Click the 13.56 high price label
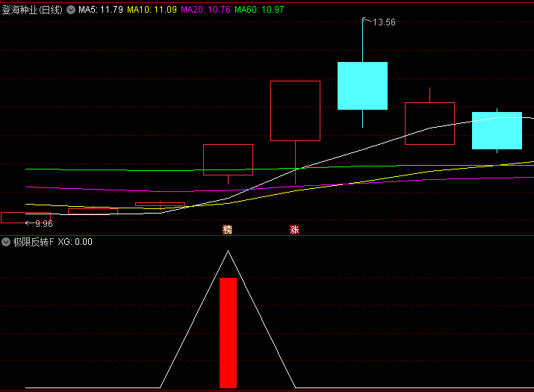 pyautogui.click(x=384, y=22)
